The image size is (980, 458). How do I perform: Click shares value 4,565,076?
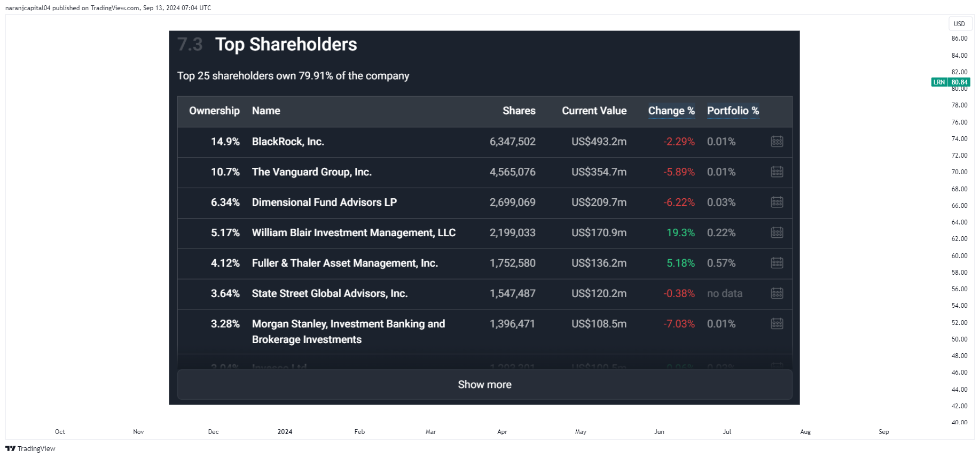(x=513, y=172)
